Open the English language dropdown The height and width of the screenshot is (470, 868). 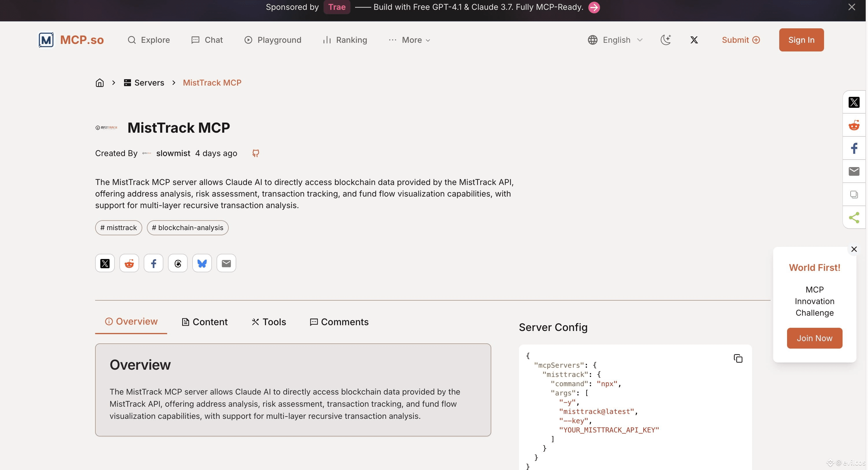click(x=615, y=40)
